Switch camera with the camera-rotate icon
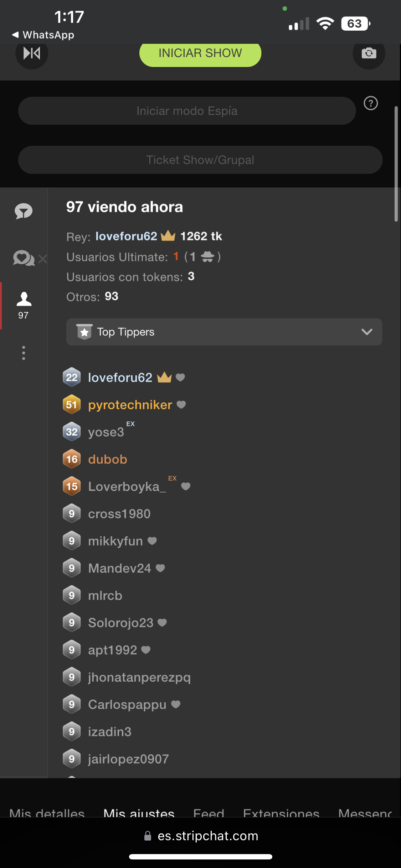Image resolution: width=401 pixels, height=868 pixels. (369, 53)
